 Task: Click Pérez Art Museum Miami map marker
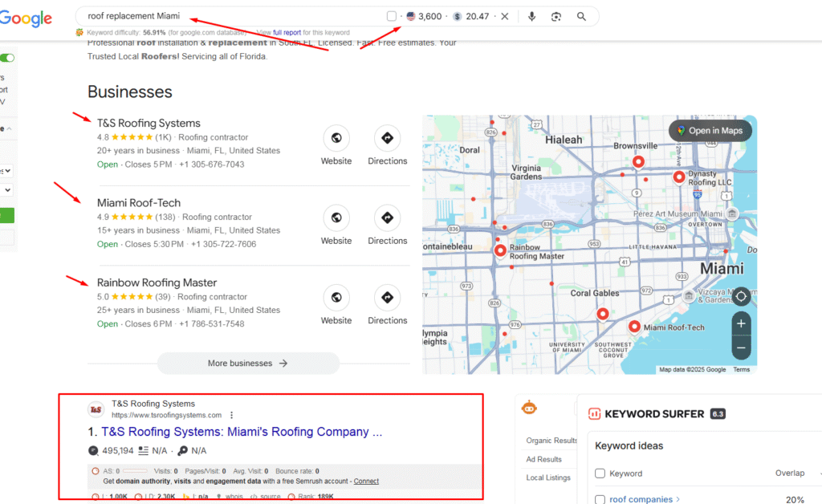732,213
